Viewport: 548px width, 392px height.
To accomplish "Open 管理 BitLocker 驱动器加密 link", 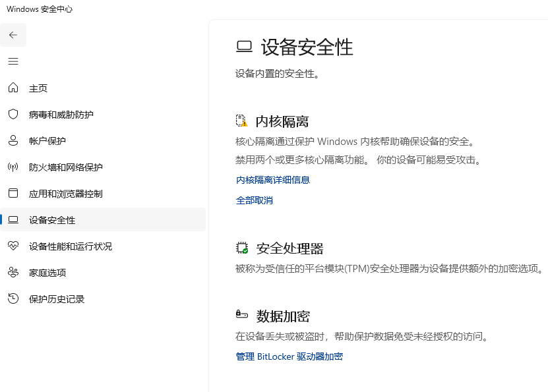I will coord(289,356).
